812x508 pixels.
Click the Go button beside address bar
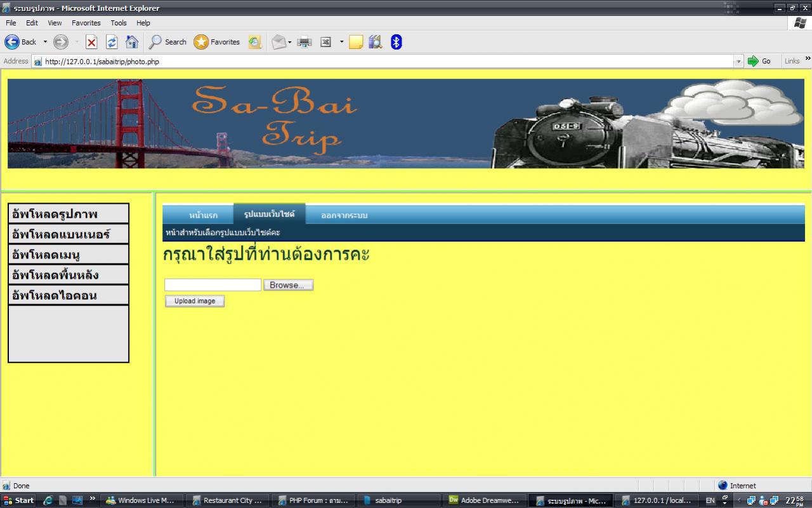[x=759, y=61]
